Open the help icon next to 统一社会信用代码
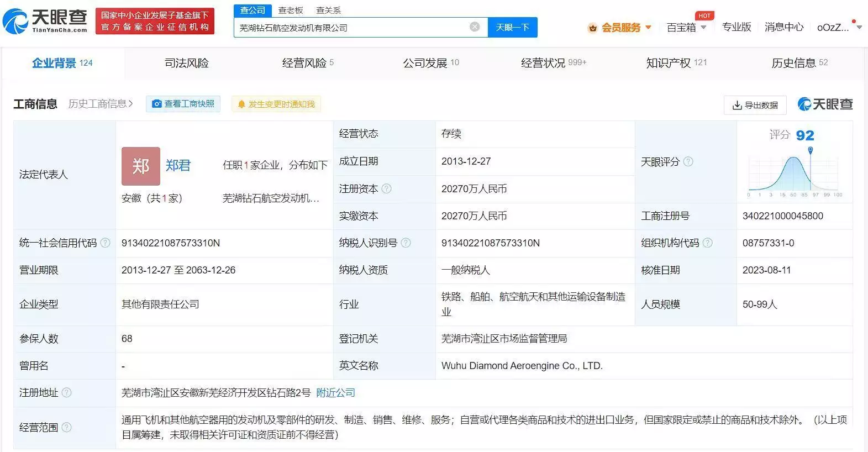Screen dimensions: 868x452 click(105, 243)
